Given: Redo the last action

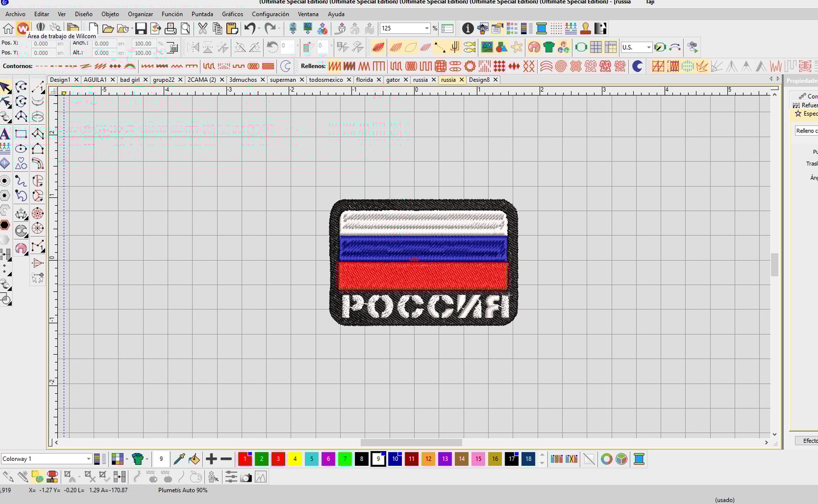Looking at the screenshot, I should (x=270, y=28).
